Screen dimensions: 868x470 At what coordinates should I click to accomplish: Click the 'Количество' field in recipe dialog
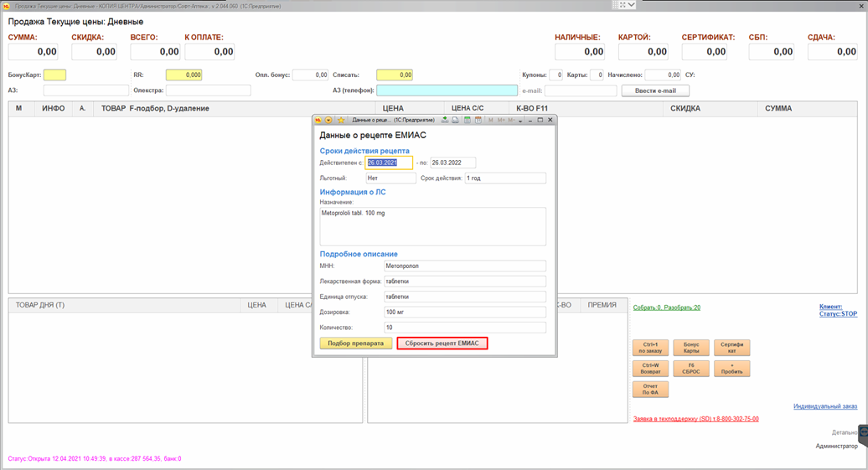tap(464, 328)
